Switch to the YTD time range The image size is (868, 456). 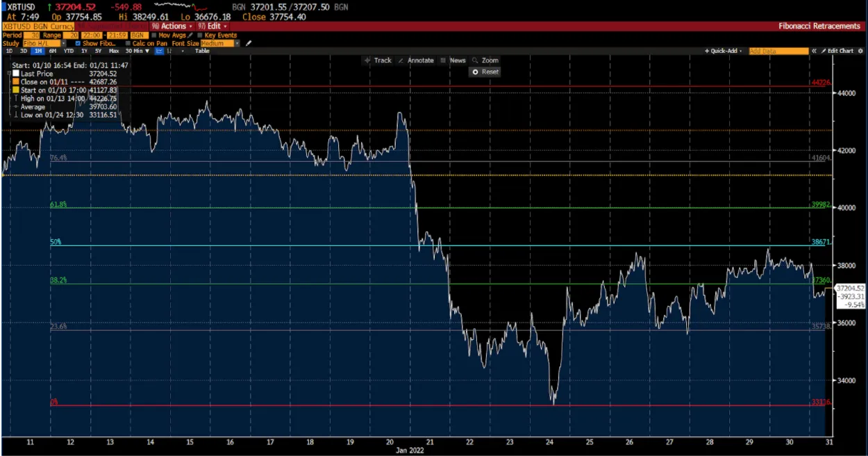click(68, 51)
